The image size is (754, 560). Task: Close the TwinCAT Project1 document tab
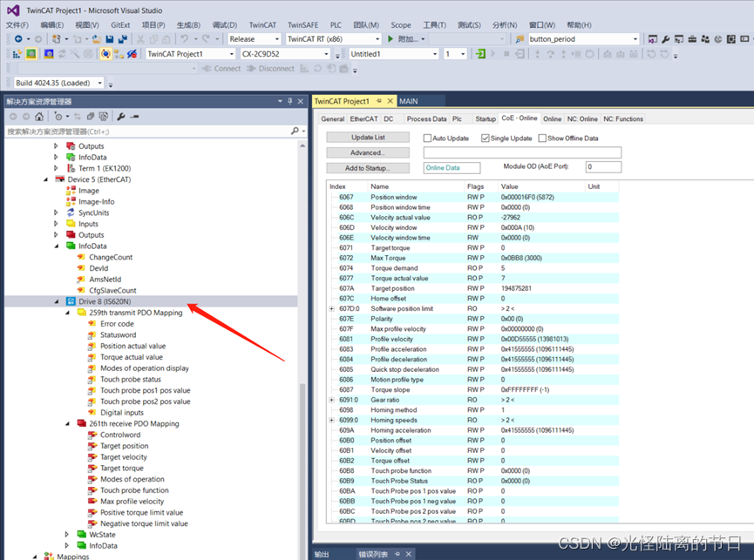(x=391, y=101)
